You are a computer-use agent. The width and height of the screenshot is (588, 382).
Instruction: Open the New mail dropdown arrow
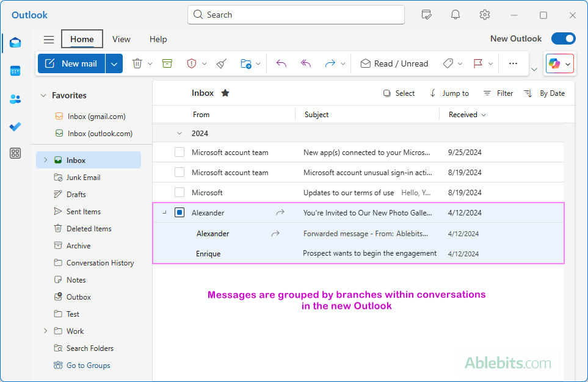click(114, 63)
